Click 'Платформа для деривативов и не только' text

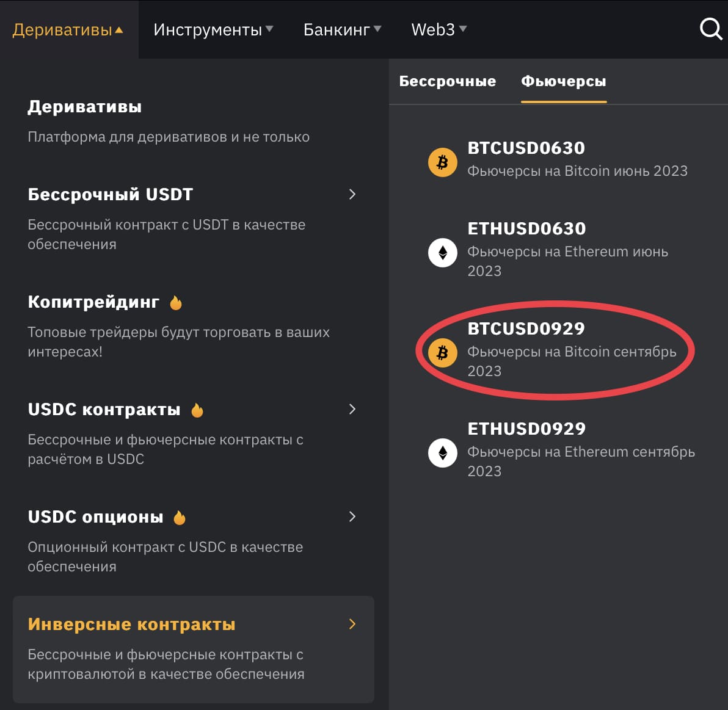pyautogui.click(x=169, y=137)
